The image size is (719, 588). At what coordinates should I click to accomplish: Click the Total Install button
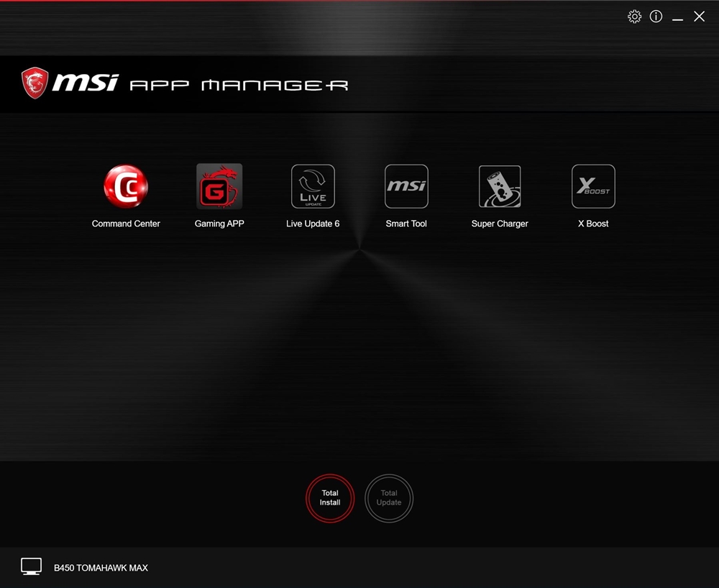point(330,498)
